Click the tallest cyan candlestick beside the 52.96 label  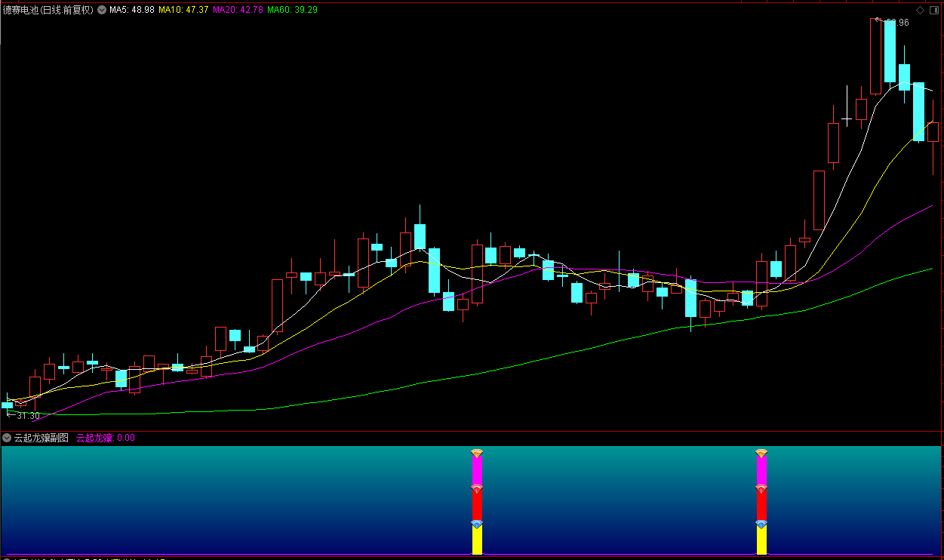(890, 51)
